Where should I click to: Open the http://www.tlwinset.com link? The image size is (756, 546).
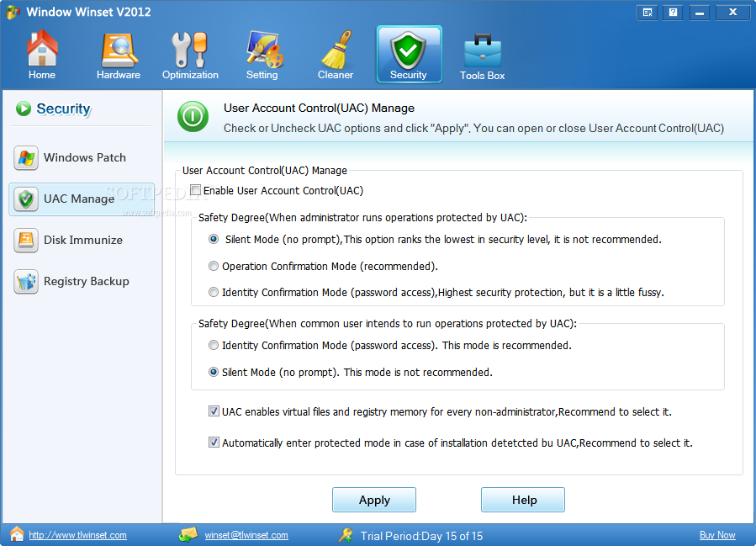click(77, 535)
